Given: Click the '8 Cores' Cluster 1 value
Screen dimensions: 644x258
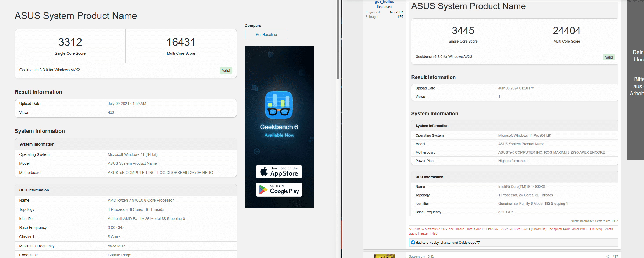Looking at the screenshot, I should (x=114, y=237).
